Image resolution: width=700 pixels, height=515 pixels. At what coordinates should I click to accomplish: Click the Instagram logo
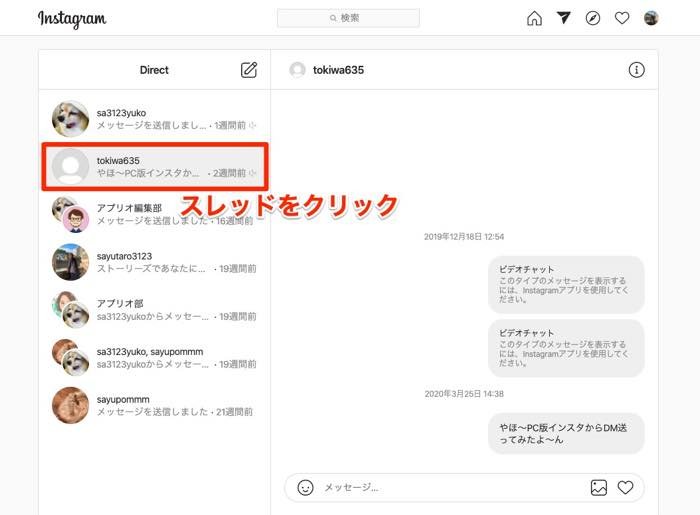click(72, 19)
